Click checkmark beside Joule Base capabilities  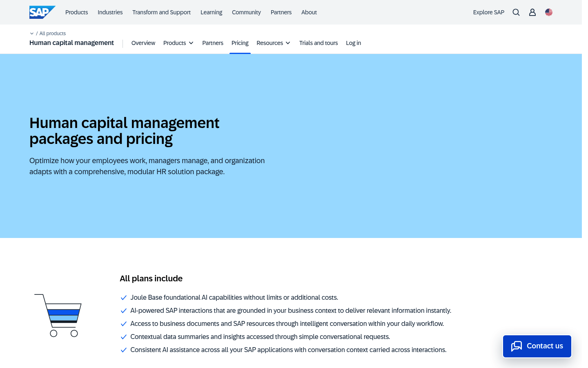[x=124, y=298]
